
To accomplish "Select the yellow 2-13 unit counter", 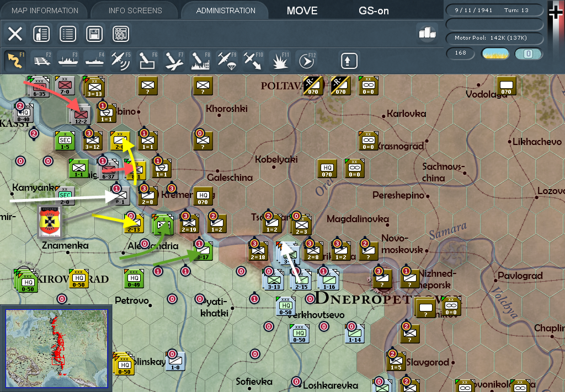I will point(134,223).
